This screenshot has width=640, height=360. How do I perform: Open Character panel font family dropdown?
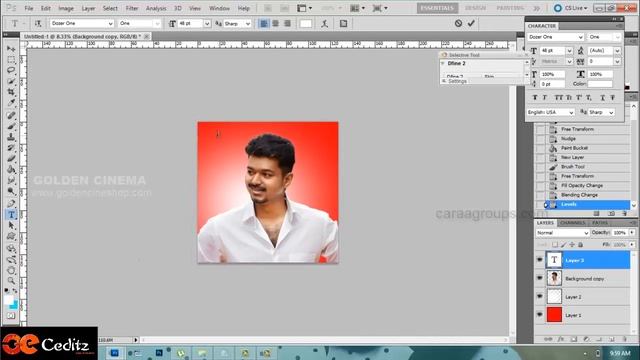pos(580,37)
